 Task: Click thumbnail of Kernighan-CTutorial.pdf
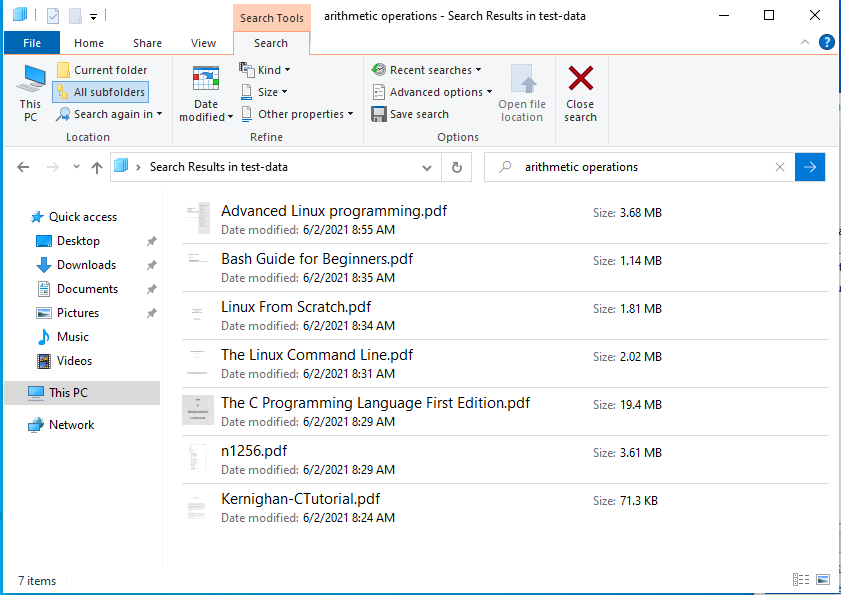[x=196, y=507]
